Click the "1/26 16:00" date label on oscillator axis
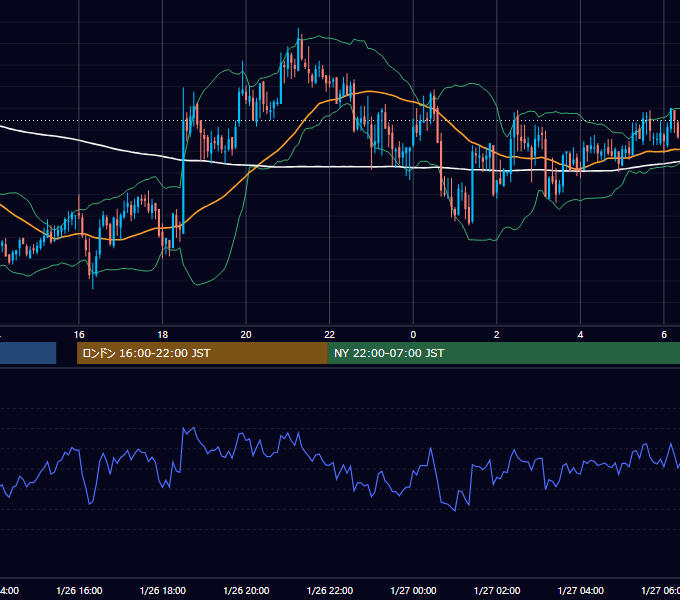The width and height of the screenshot is (680, 600). tap(79, 590)
